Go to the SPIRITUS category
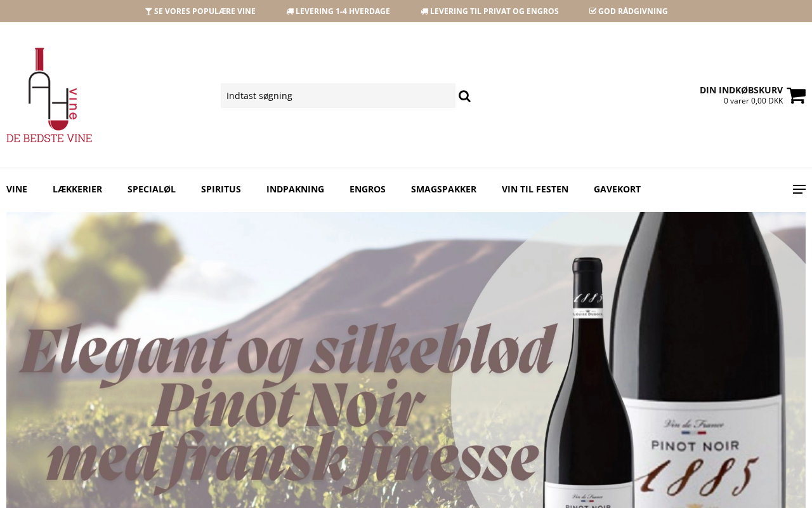 click(x=221, y=189)
